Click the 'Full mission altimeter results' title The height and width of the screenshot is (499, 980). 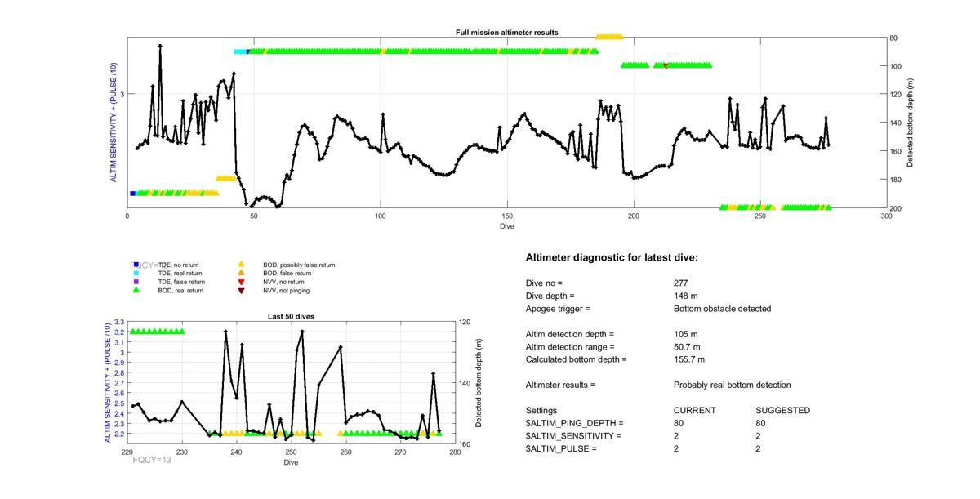(507, 33)
